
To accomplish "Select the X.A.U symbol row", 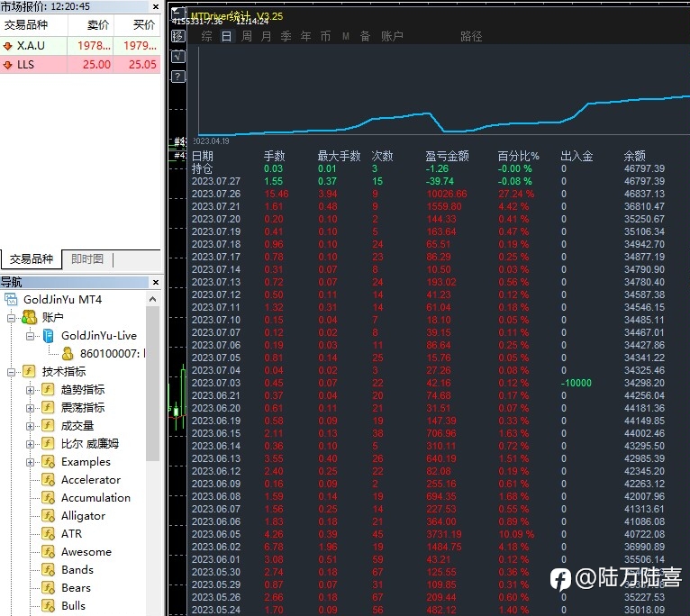I will (x=80, y=46).
